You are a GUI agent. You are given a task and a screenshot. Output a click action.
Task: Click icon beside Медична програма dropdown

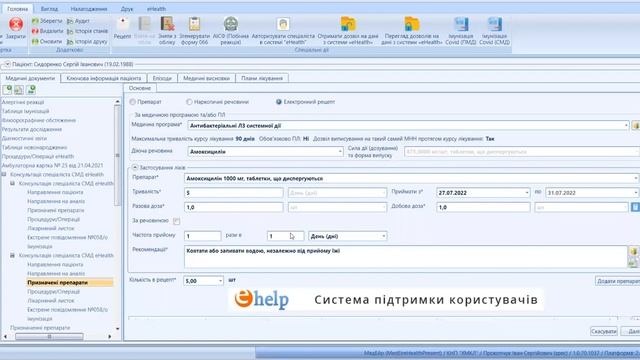coord(635,126)
